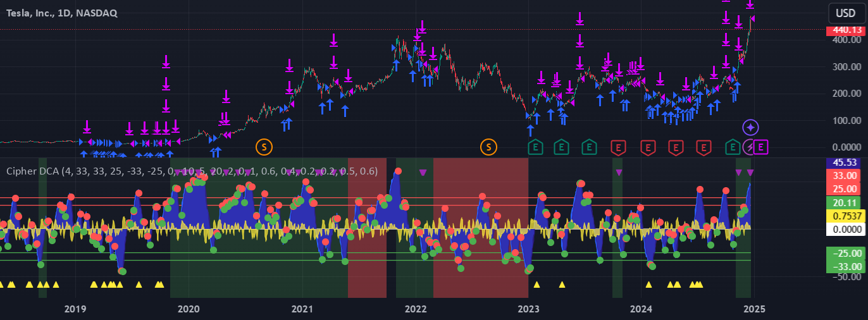Click the 2025 year label on time axis
Viewport: 868px width, 320px height.
[x=755, y=309]
